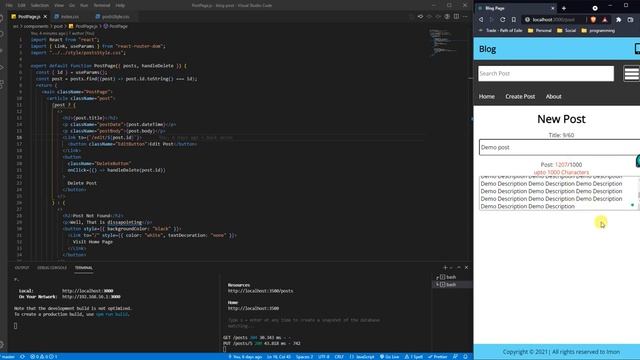The image size is (640, 360).
Task: Maximize the terminal panel with chevron
Action: 459,268
